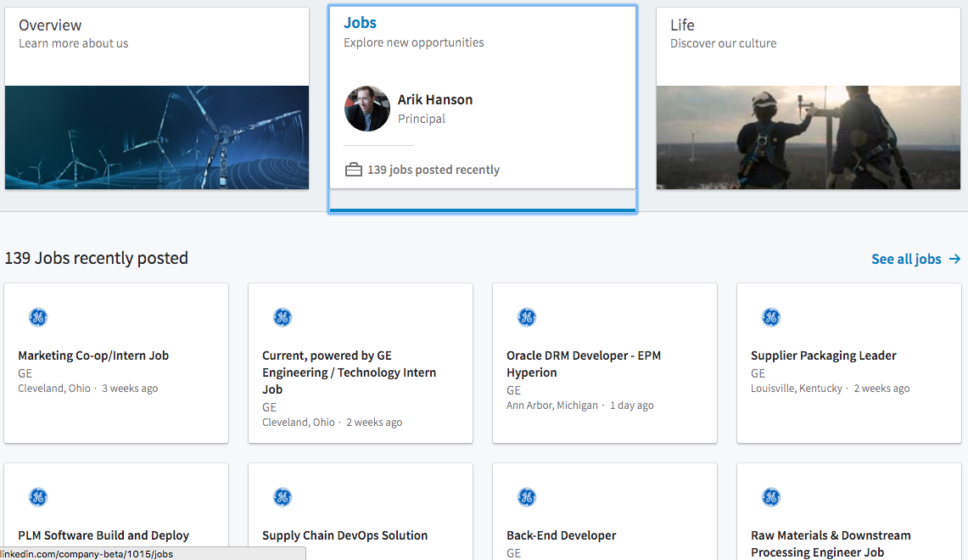Click the briefcase icon beside 139 jobs posted
This screenshot has width=968, height=560.
(354, 169)
